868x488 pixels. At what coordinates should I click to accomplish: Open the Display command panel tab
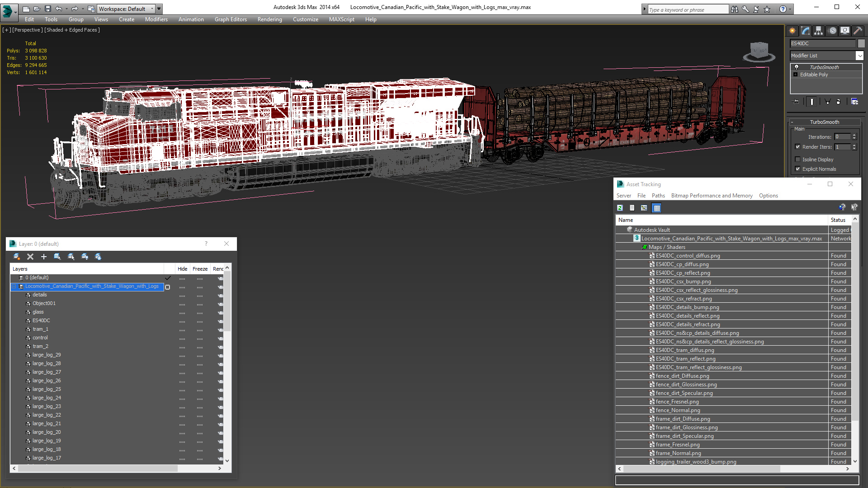[845, 31]
